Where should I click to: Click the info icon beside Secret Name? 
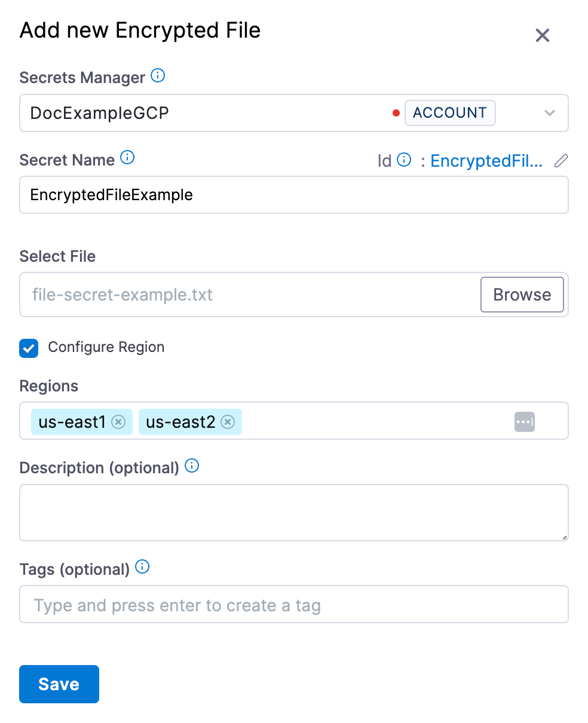[x=127, y=158]
